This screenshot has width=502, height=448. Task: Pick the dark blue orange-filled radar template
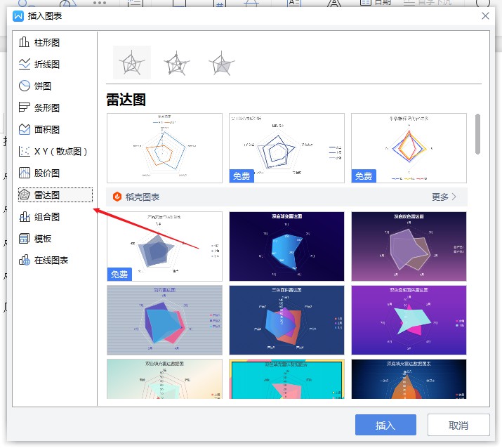click(x=409, y=378)
